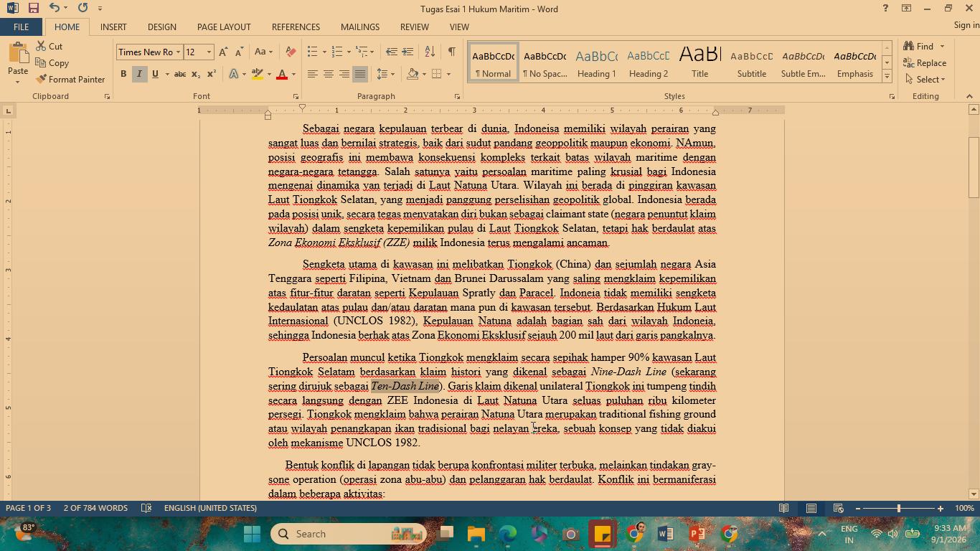
Task: Sort paragraphs with A-Z icon
Action: point(430,52)
